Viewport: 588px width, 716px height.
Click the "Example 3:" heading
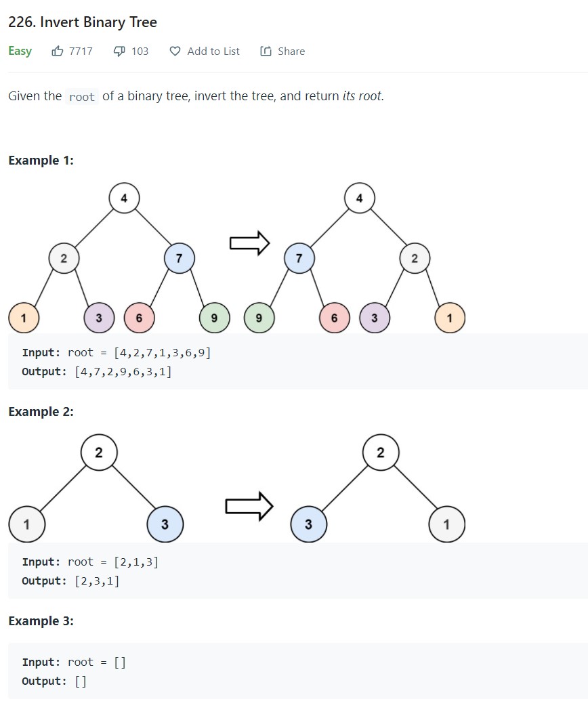point(41,621)
